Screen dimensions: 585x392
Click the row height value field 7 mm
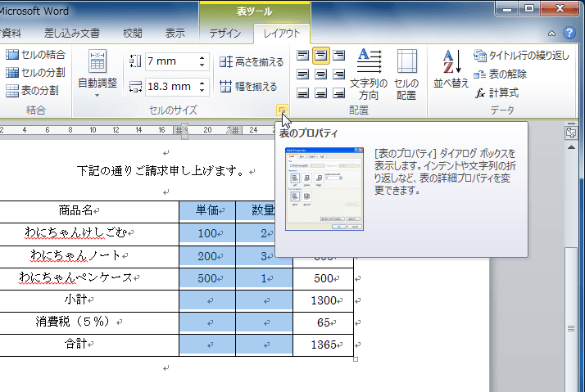171,61
